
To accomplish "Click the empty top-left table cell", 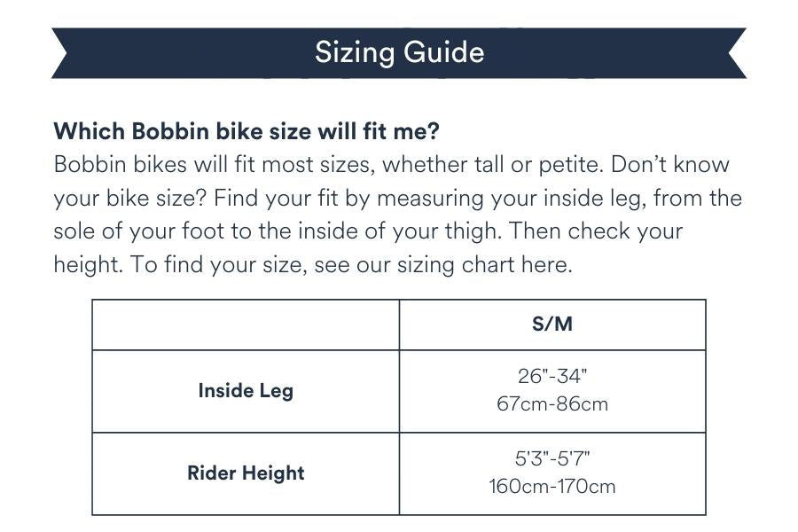I will click(246, 325).
